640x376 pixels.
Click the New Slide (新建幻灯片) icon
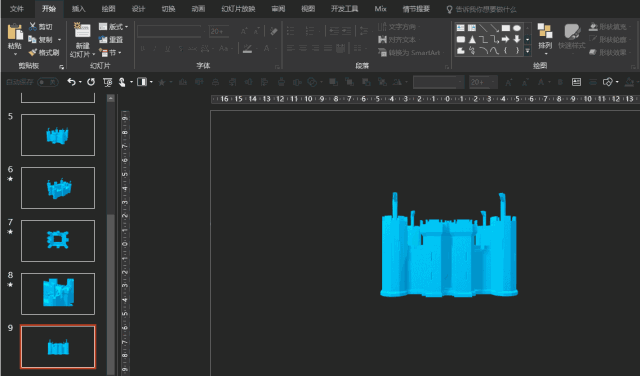coord(82,31)
